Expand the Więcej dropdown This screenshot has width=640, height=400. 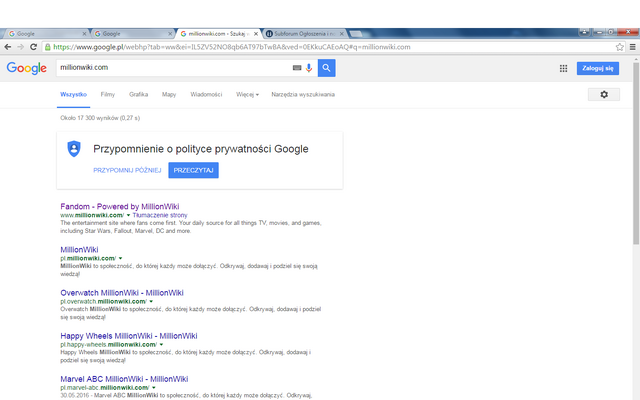tap(247, 94)
